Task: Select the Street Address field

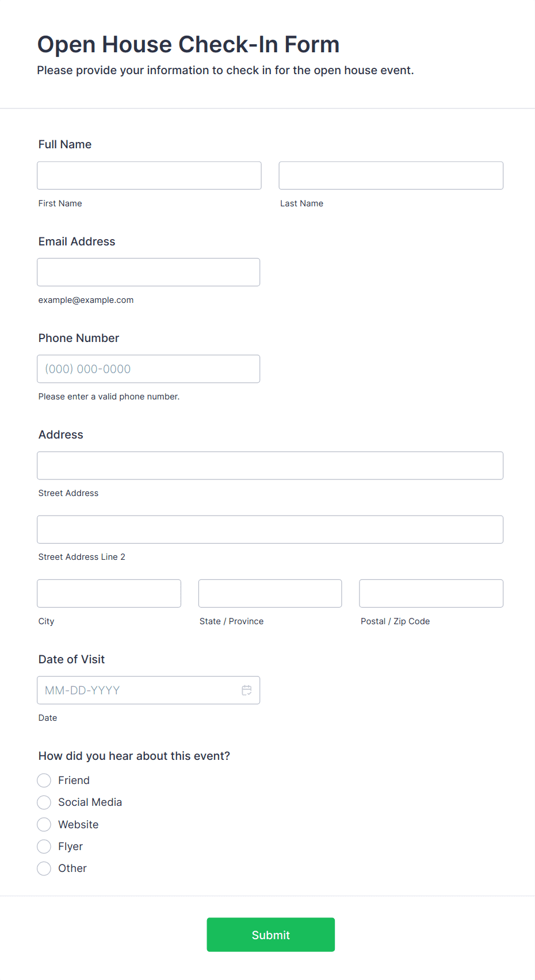Action: (270, 466)
